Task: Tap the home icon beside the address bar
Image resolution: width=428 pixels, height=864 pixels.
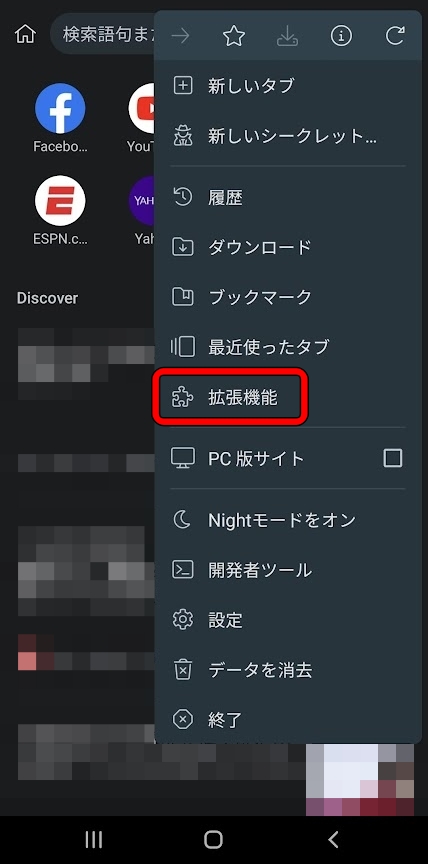Action: point(25,35)
